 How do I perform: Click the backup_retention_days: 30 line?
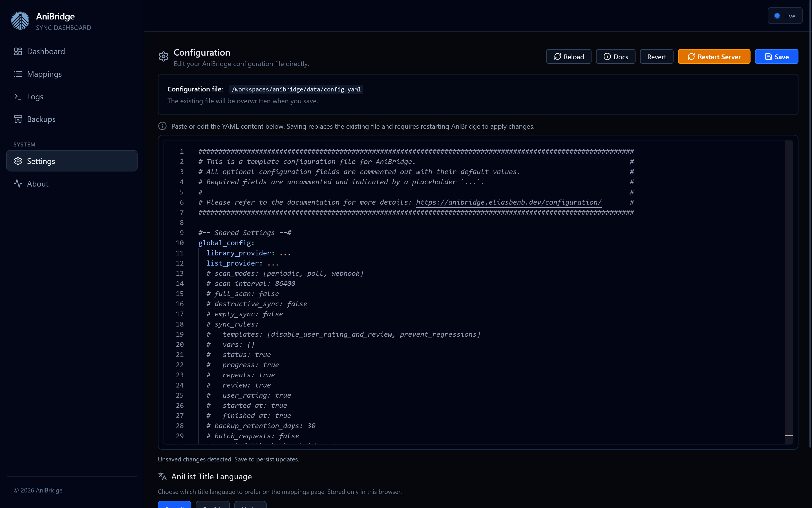pos(261,426)
